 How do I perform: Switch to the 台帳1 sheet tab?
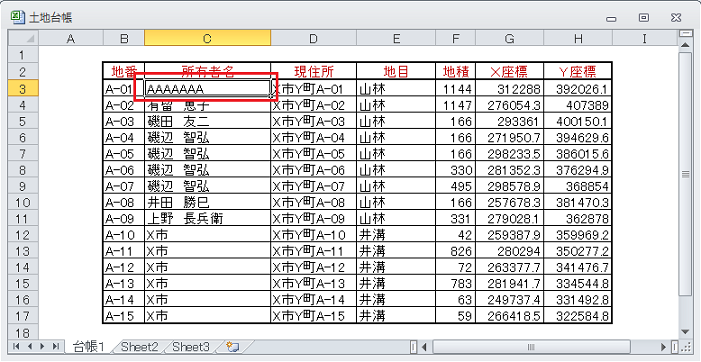(89, 346)
